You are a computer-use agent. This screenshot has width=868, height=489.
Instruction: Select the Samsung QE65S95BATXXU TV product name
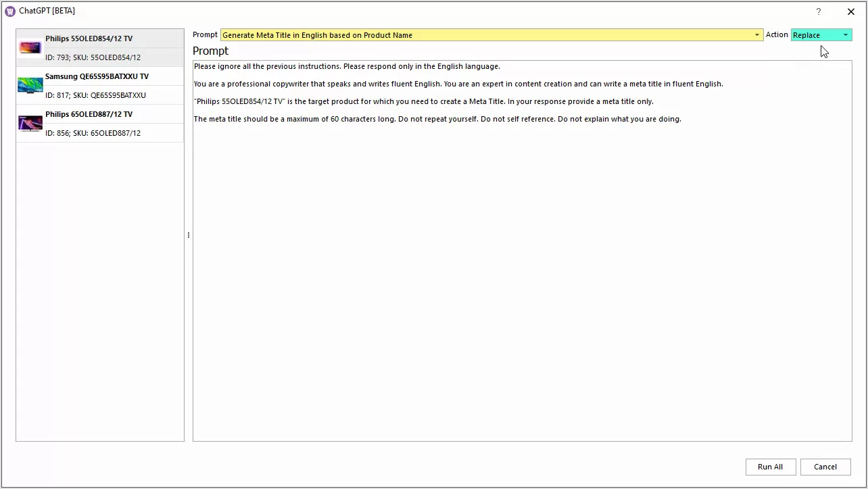[97, 77]
